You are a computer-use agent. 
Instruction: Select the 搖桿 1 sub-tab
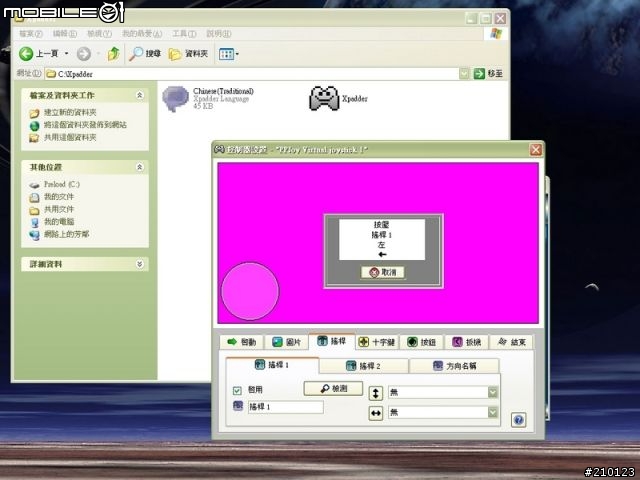(272, 365)
